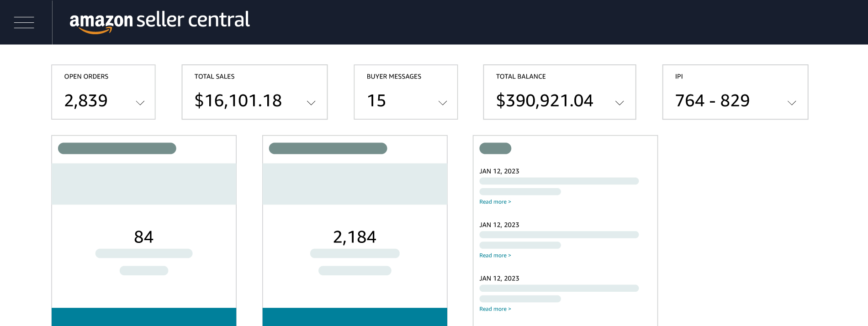
Task: Click the 15 buyer messages count
Action: tap(376, 100)
